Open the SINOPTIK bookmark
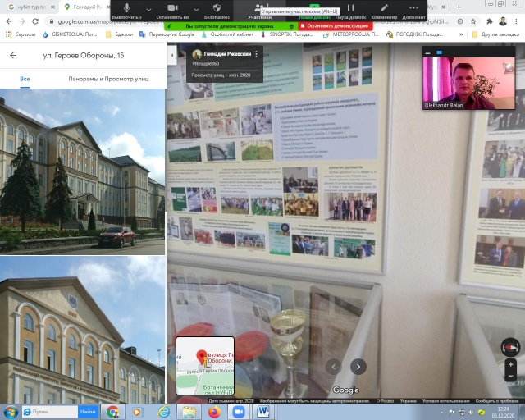The width and height of the screenshot is (525, 420). [286, 34]
